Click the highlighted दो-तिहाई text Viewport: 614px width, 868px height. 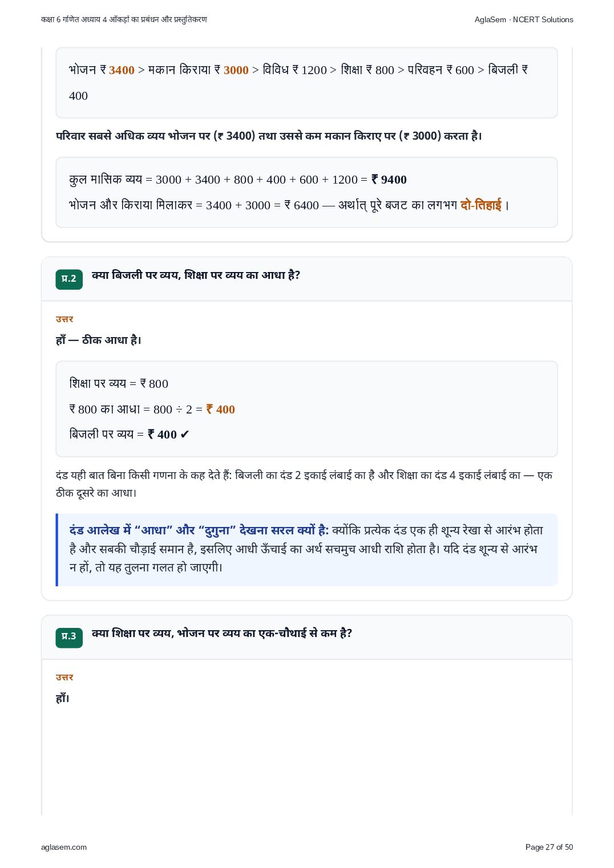[481, 205]
